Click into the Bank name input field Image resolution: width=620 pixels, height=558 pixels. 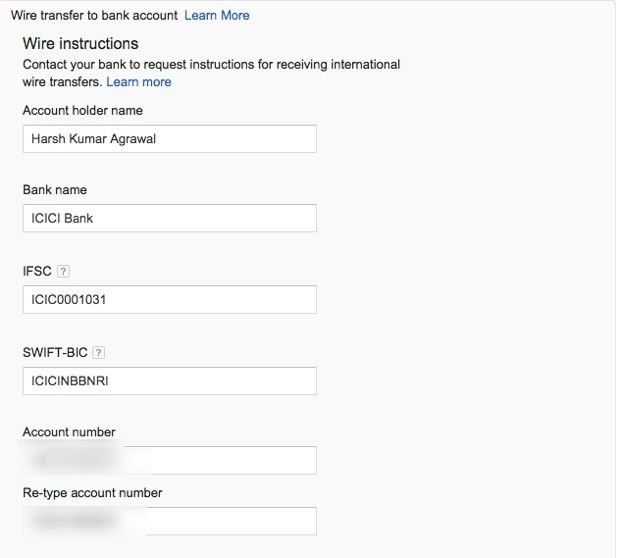coord(169,218)
